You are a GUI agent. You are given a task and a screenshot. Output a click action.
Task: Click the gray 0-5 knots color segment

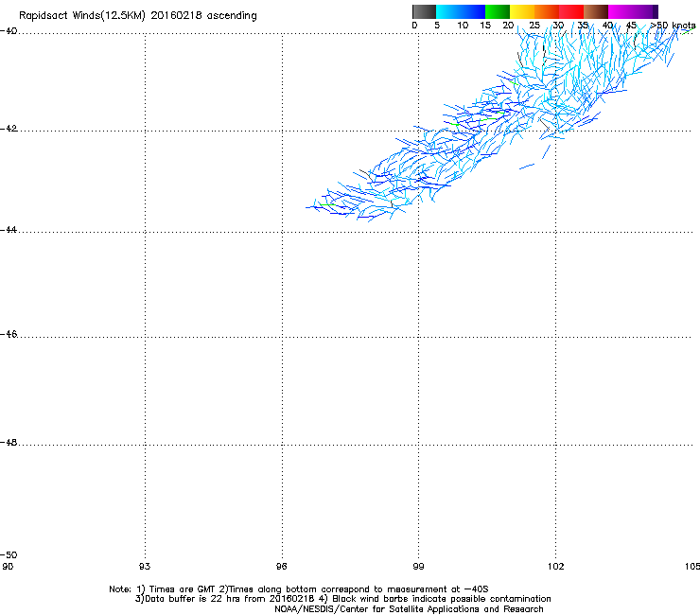424,11
